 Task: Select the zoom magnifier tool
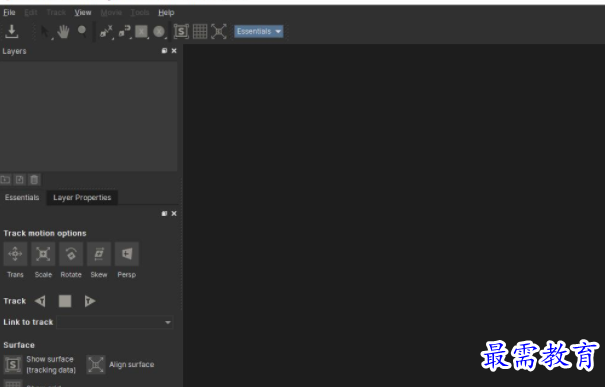82,31
